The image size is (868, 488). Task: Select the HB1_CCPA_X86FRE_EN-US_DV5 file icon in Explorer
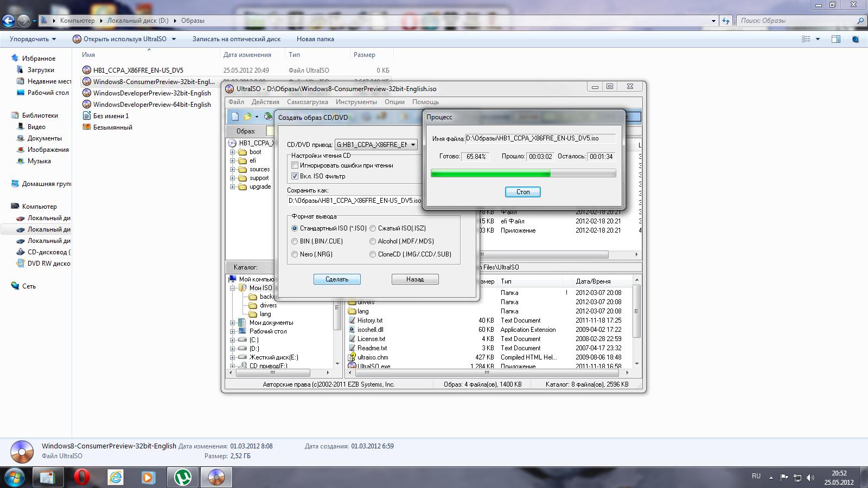pos(87,70)
